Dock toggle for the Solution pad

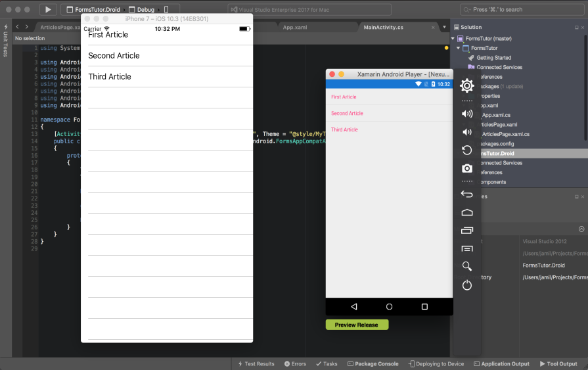pyautogui.click(x=576, y=28)
